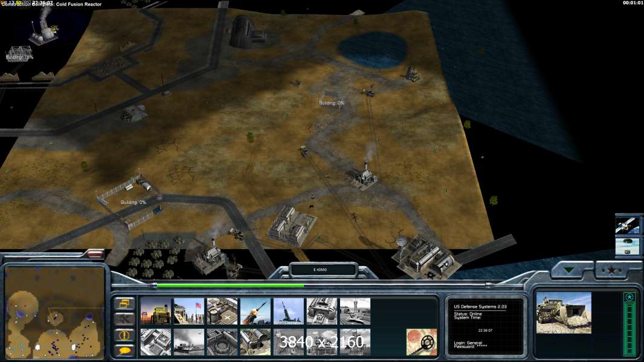This screenshot has width=644, height=362.
Task: Select the Patriot Missile System build icon
Action: (255, 311)
